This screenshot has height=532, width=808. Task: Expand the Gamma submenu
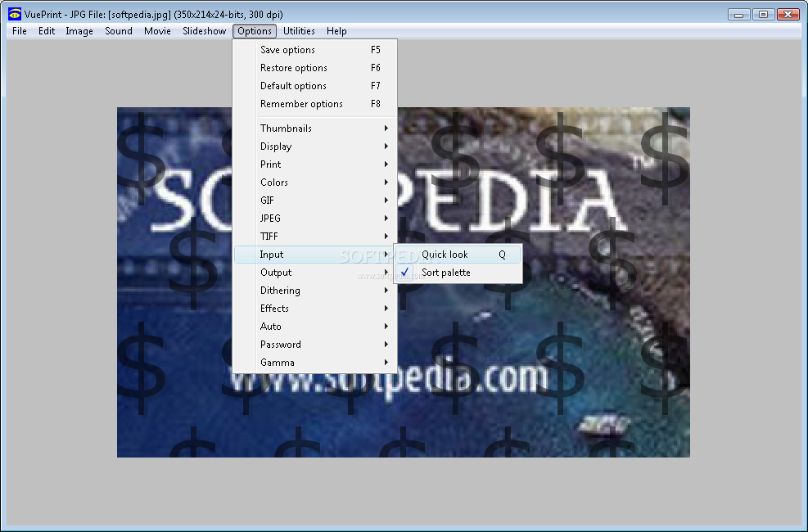[x=315, y=363]
